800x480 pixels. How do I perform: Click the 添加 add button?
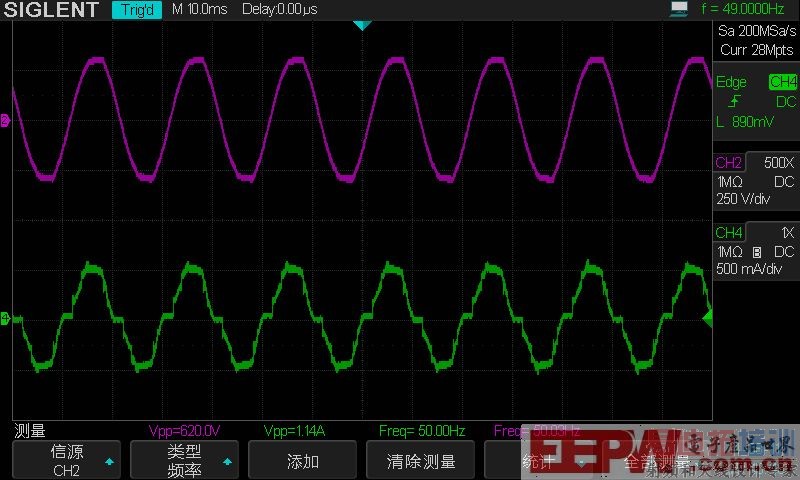click(303, 461)
